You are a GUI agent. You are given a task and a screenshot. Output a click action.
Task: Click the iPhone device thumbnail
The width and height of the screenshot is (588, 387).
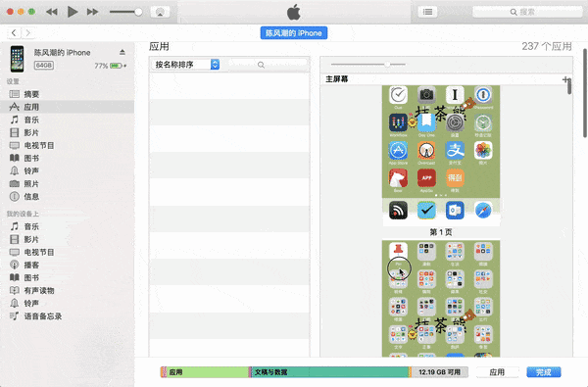(17, 59)
